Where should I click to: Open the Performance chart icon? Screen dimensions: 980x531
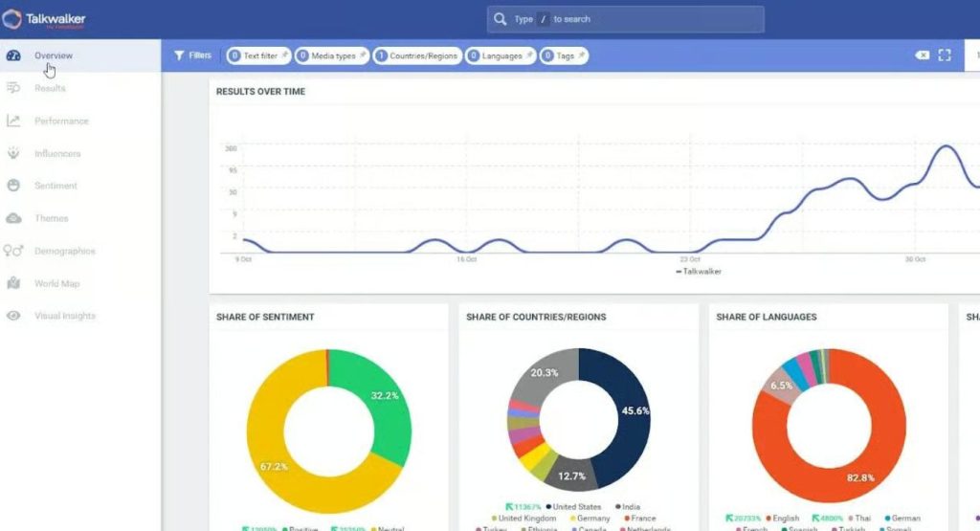coord(13,121)
